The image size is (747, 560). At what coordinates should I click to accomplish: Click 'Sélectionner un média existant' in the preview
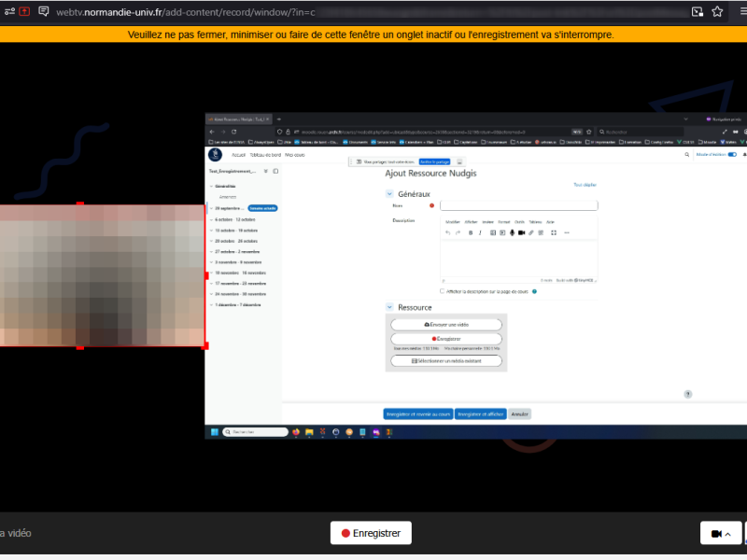[x=446, y=361]
